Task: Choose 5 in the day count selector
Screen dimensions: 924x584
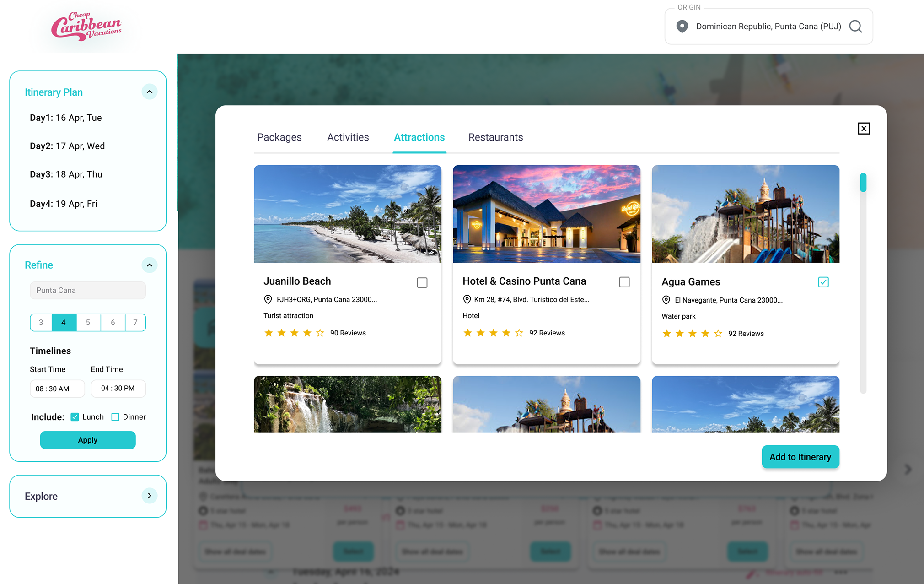Action: click(x=88, y=322)
